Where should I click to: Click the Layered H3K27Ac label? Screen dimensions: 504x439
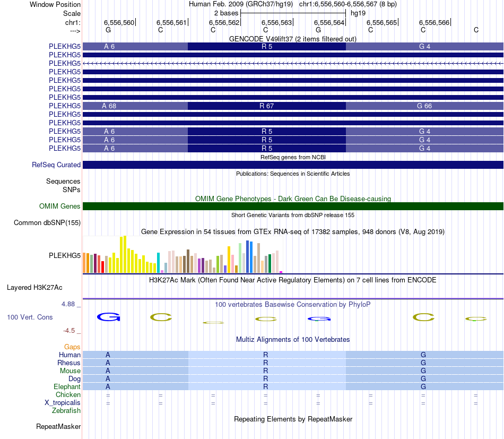coord(34,288)
